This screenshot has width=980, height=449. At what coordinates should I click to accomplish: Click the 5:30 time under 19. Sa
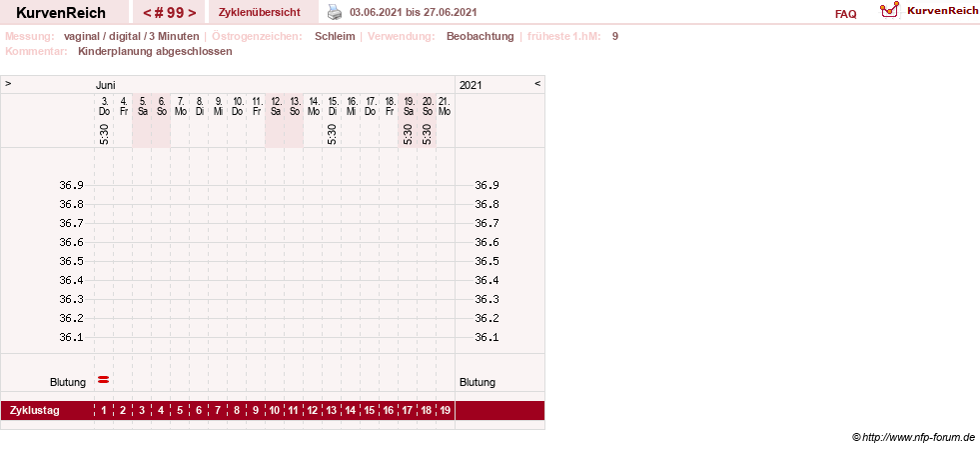pyautogui.click(x=409, y=134)
